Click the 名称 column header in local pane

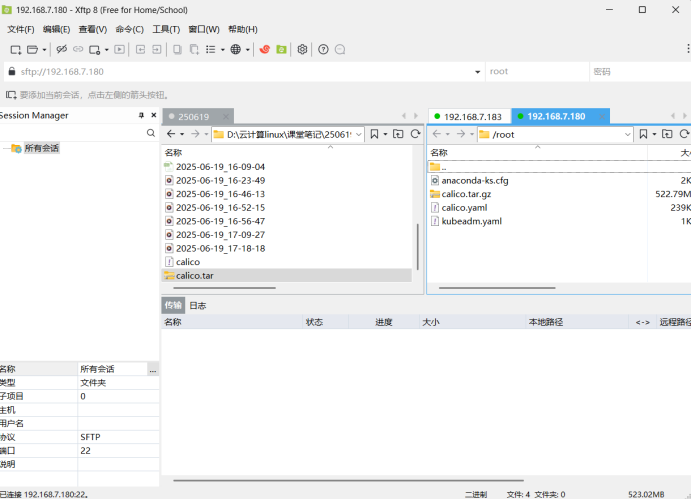[x=174, y=152]
